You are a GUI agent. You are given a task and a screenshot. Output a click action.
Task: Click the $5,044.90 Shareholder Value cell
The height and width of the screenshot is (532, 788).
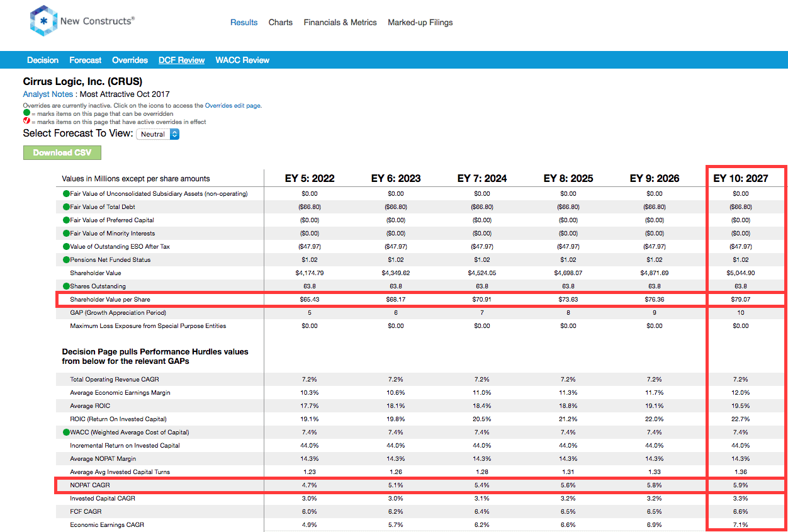click(740, 273)
